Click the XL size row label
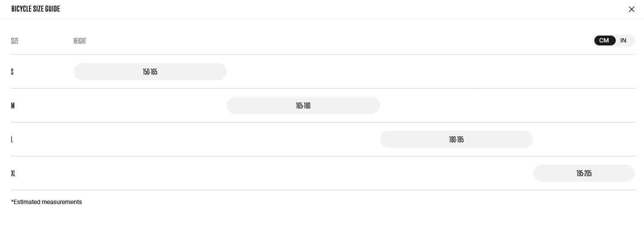This screenshot has width=644, height=234. 13,173
